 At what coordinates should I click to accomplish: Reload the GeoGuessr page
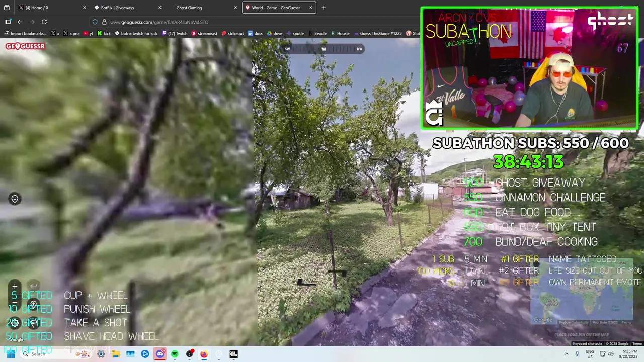[x=44, y=22]
